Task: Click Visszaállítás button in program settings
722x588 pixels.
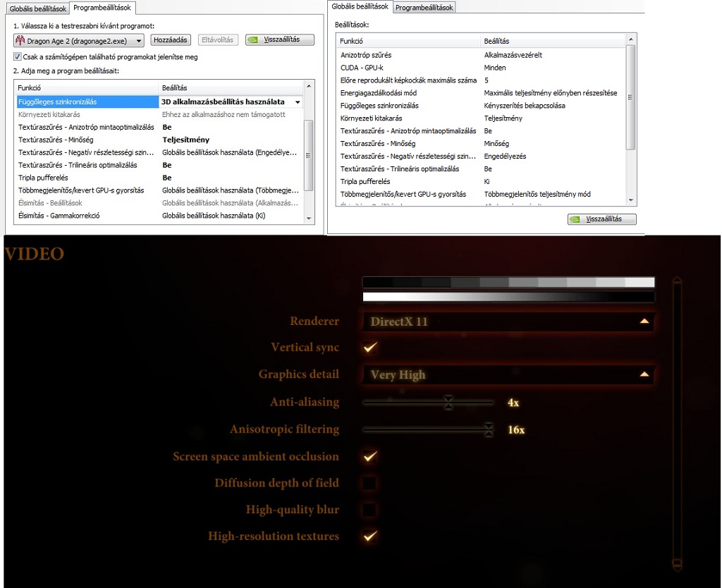Action: [x=280, y=40]
